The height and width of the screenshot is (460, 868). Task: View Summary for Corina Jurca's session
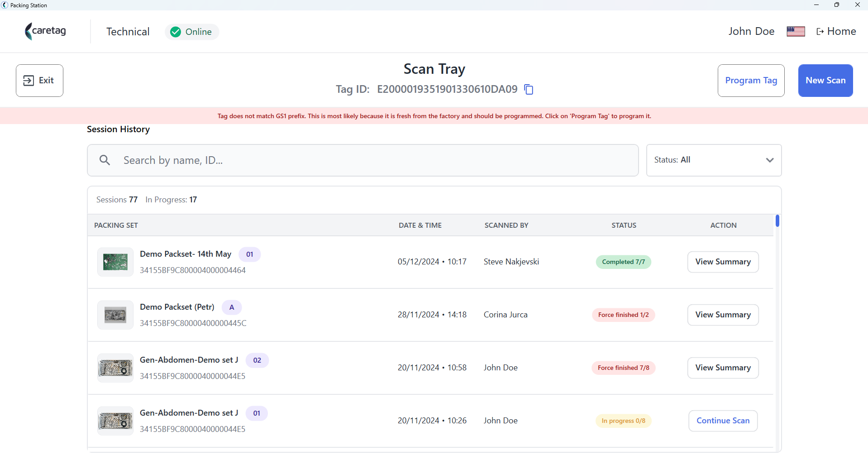pyautogui.click(x=723, y=315)
